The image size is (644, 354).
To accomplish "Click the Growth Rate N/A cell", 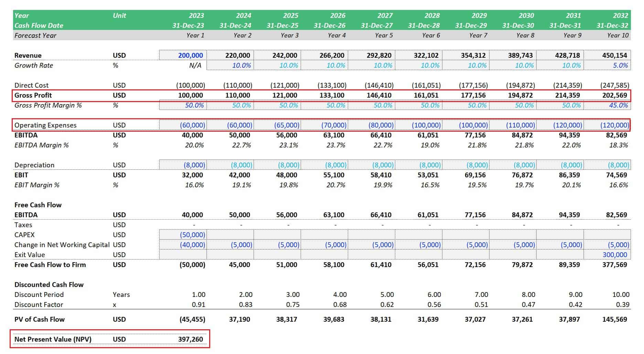I will [195, 65].
